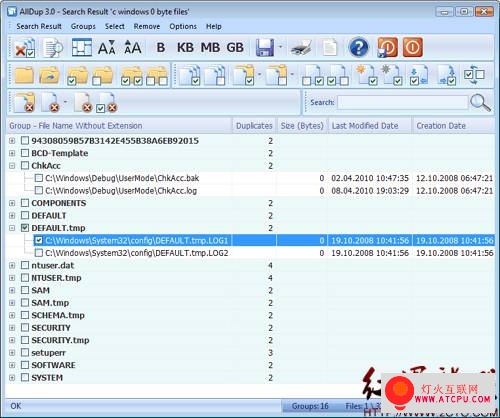
Task: Click the folder delete icon with red X
Action: pos(25,102)
